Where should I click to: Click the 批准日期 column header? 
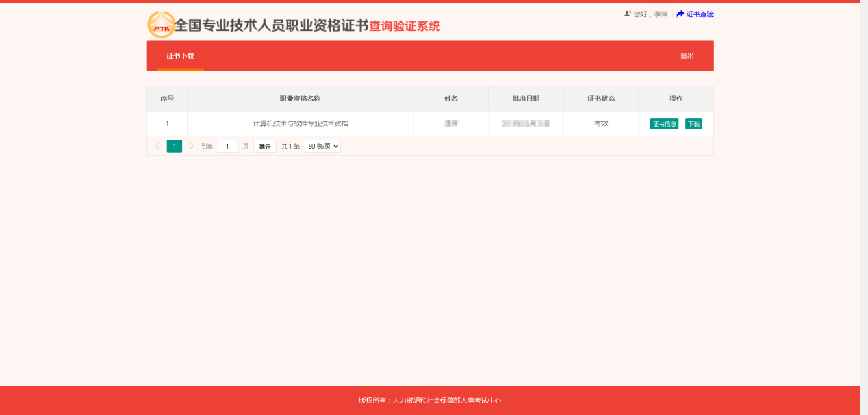(x=525, y=98)
